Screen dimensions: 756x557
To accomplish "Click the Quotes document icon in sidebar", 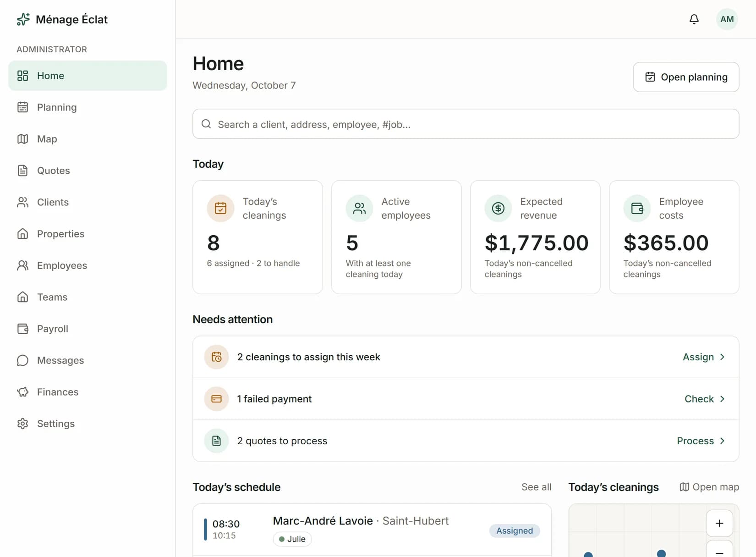I will (x=22, y=171).
